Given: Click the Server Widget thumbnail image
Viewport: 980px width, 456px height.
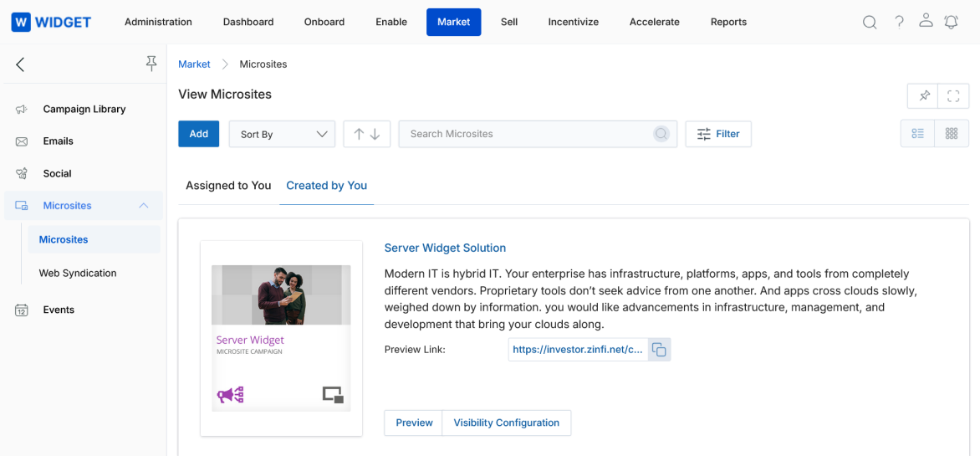Looking at the screenshot, I should coord(281,338).
